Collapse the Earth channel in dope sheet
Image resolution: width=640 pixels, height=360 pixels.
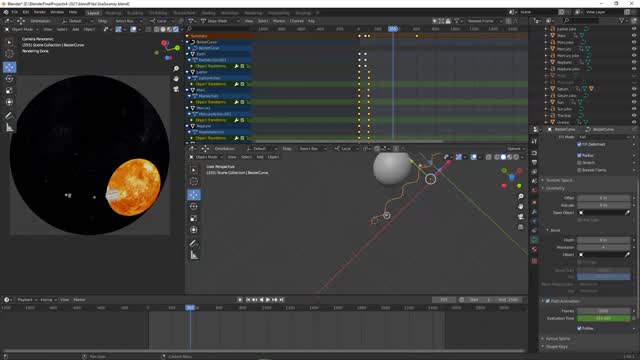(x=188, y=54)
